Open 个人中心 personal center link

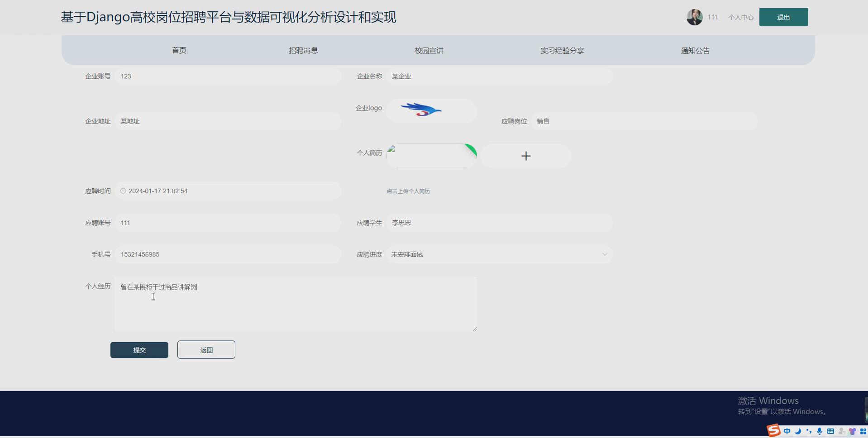click(x=740, y=17)
